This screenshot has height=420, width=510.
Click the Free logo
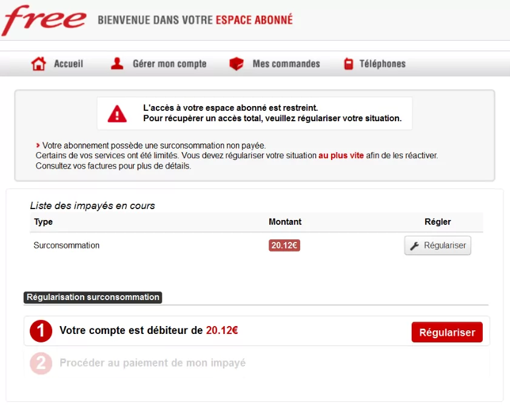pyautogui.click(x=44, y=20)
